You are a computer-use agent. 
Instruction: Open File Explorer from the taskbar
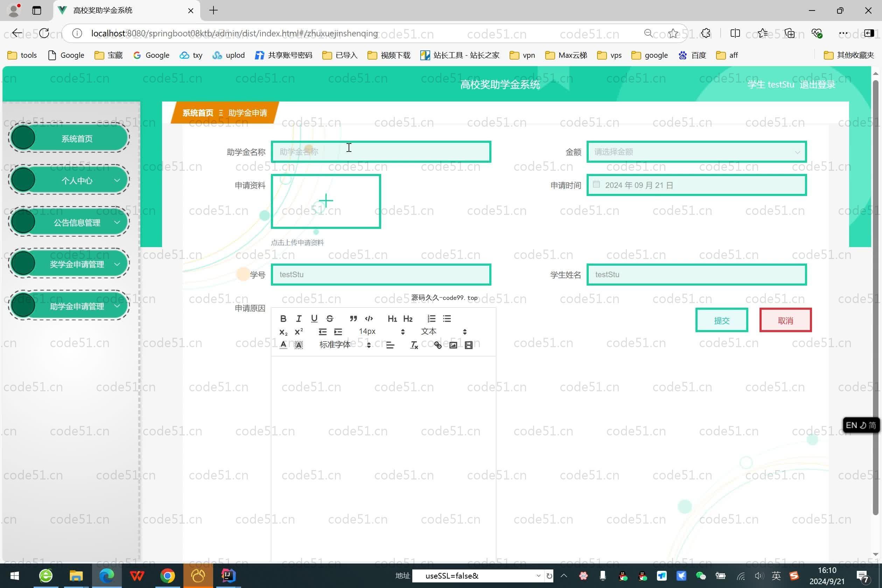pos(76,576)
